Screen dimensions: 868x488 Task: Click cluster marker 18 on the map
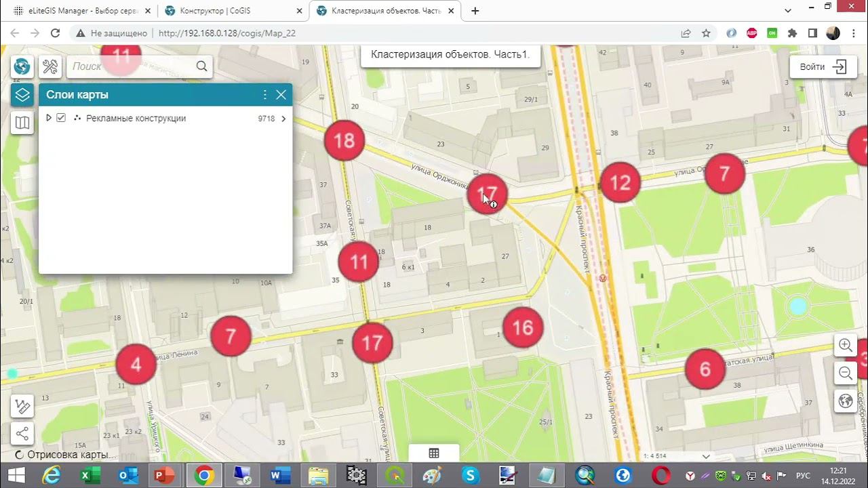coord(344,140)
